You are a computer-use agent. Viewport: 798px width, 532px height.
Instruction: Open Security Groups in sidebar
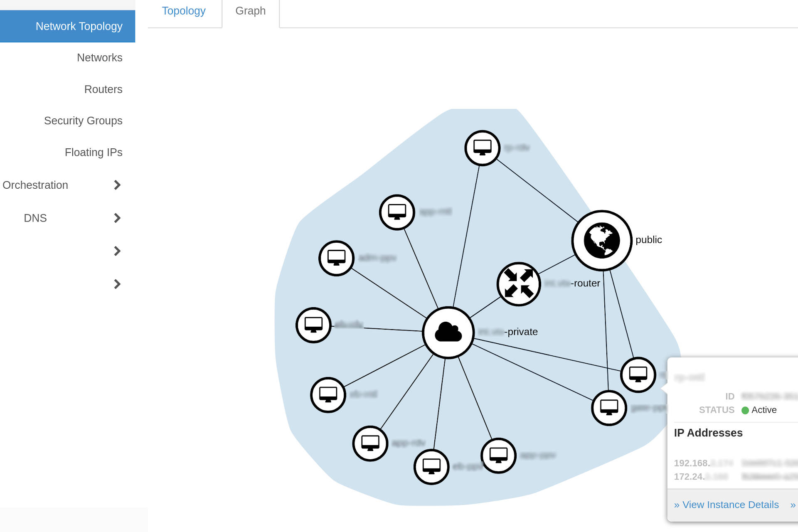tap(83, 121)
